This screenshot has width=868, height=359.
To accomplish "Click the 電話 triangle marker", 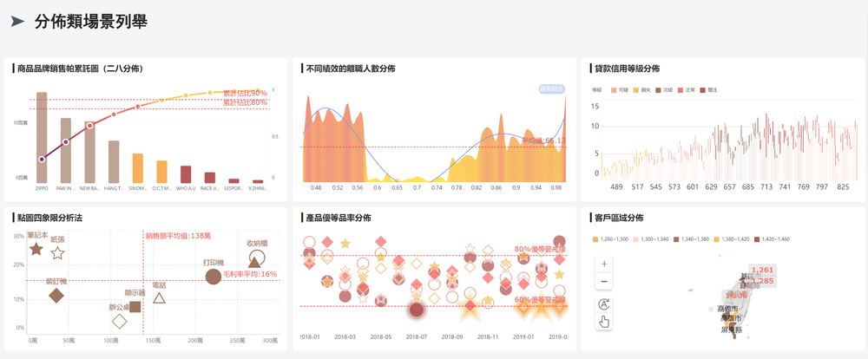I will pyautogui.click(x=159, y=298).
